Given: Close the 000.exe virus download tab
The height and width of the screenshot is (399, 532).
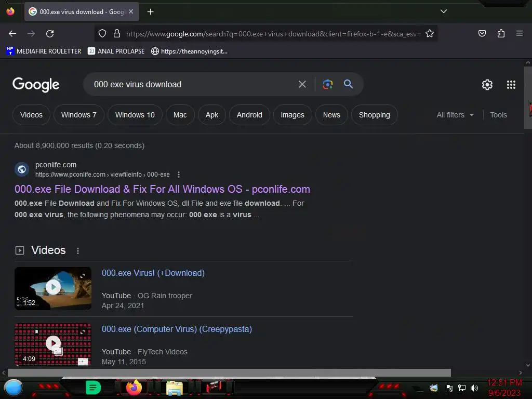Looking at the screenshot, I should pyautogui.click(x=131, y=11).
